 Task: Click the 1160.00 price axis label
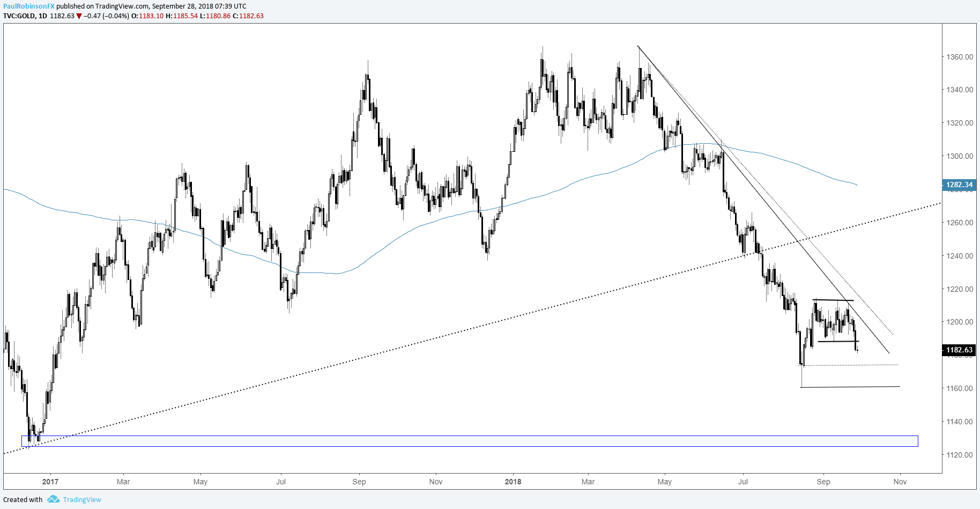pyautogui.click(x=960, y=388)
